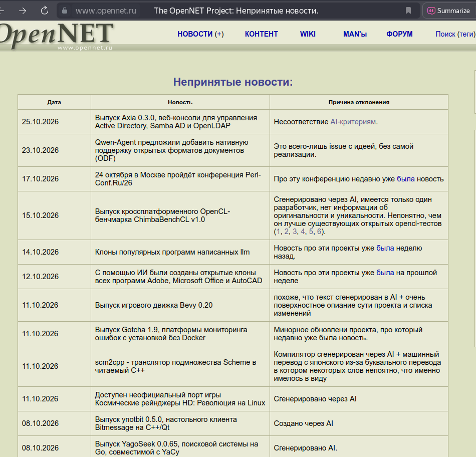Click the www.opennet.ru address field
The height and width of the screenshot is (457, 476).
106,11
